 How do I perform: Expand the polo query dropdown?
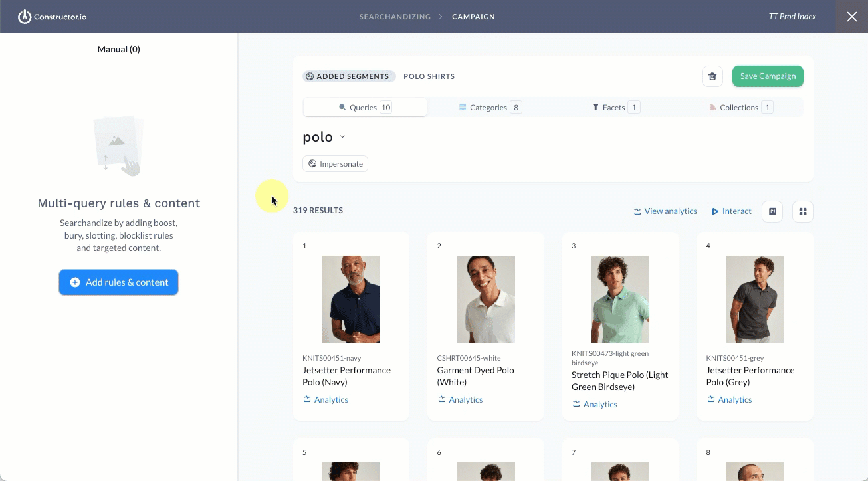click(342, 137)
